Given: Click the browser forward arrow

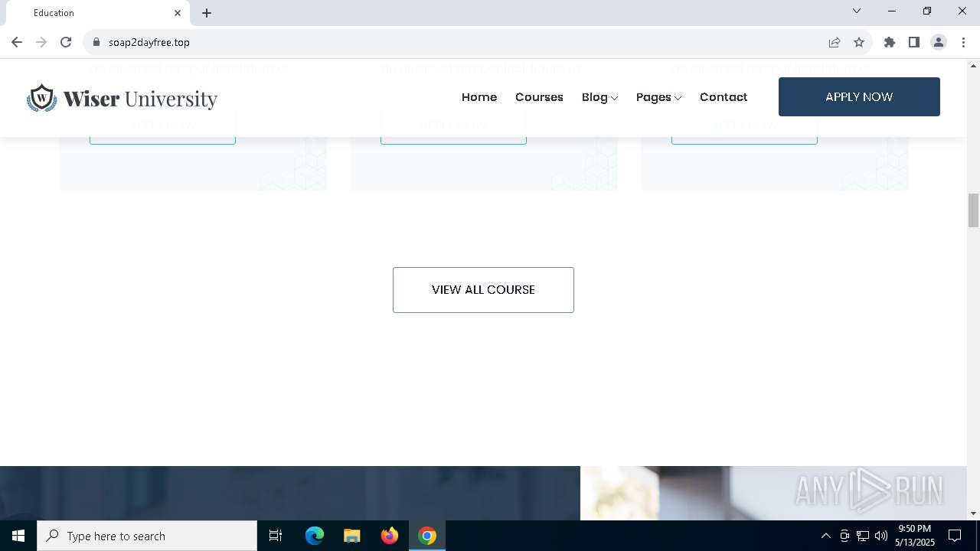Looking at the screenshot, I should tap(41, 42).
